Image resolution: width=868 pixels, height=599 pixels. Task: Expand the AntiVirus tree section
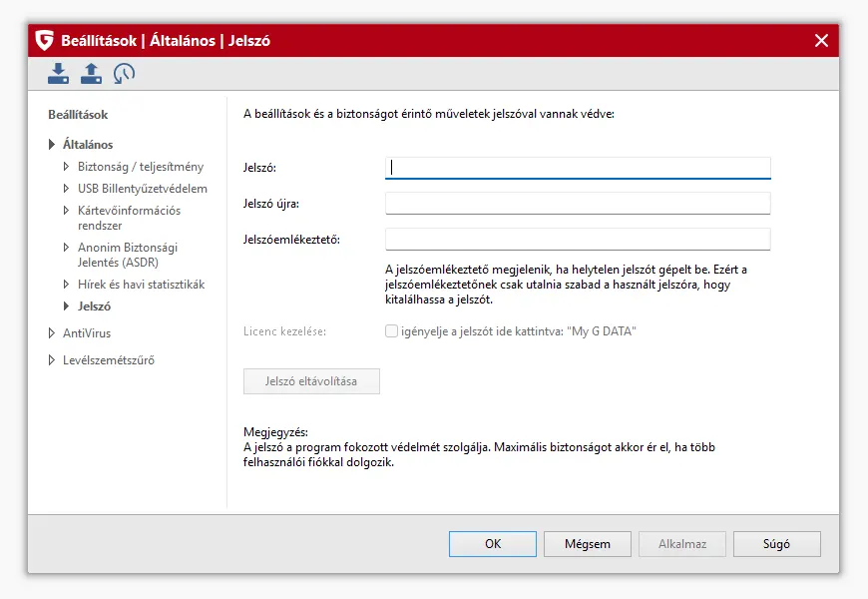coord(52,333)
